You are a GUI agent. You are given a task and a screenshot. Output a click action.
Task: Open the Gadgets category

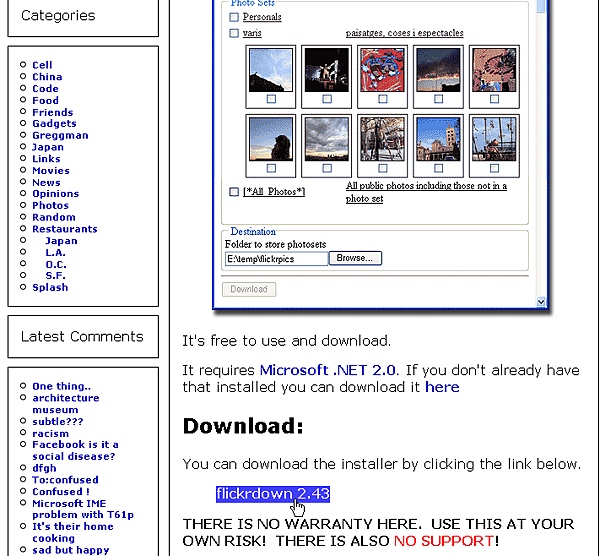tap(54, 124)
